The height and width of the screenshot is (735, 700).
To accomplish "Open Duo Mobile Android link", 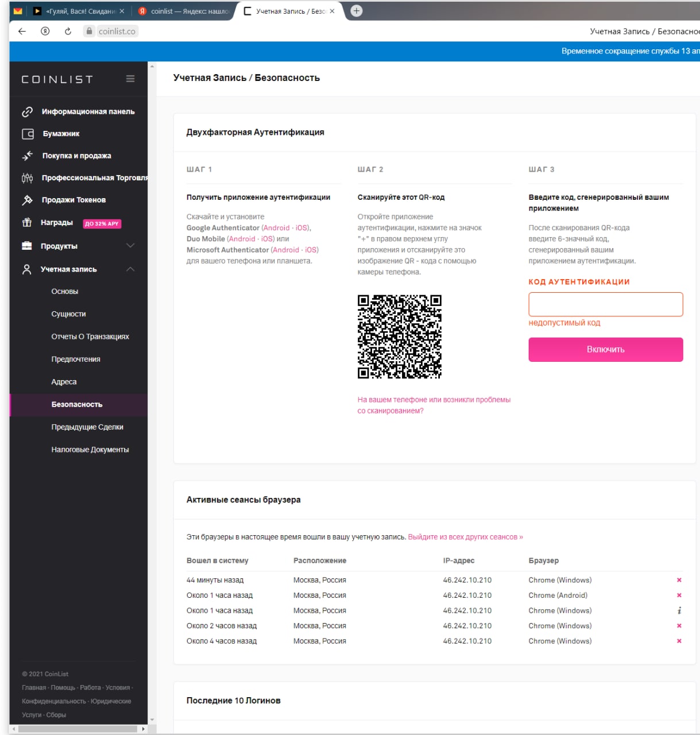I will click(x=242, y=239).
